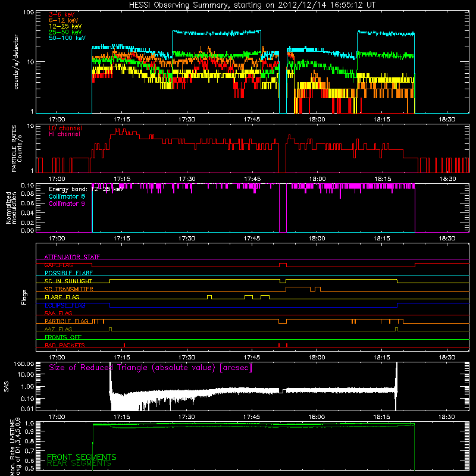This screenshot has height=476, width=476.
Task: Click the 18:00 tick under the counts plot
Action: click(317, 120)
